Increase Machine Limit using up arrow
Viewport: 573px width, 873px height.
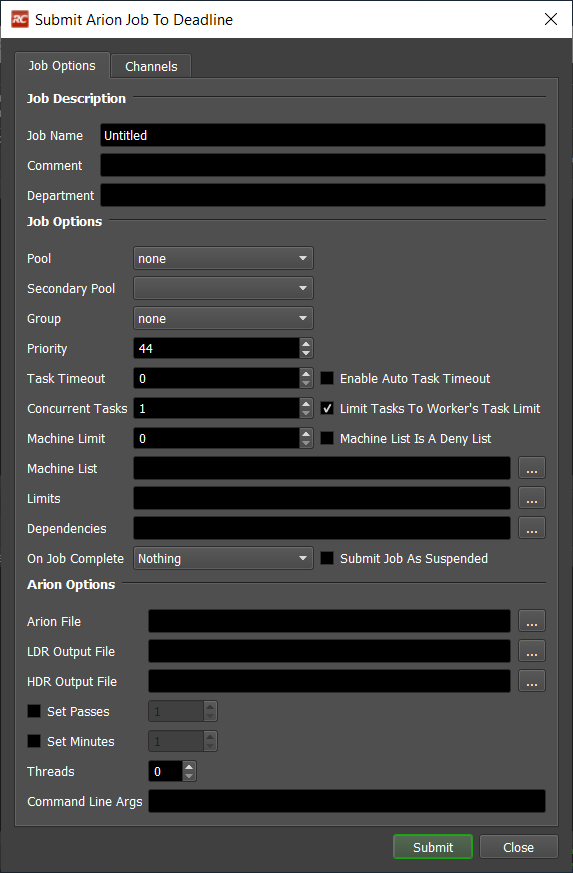pyautogui.click(x=306, y=434)
